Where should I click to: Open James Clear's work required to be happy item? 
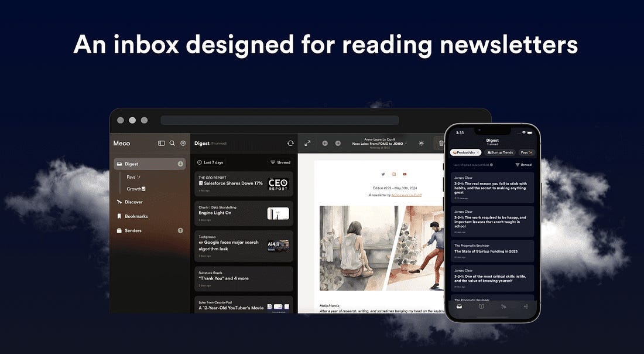coord(492,221)
